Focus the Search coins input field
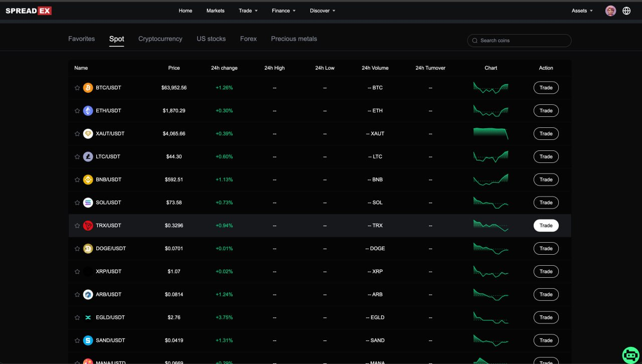 click(519, 41)
